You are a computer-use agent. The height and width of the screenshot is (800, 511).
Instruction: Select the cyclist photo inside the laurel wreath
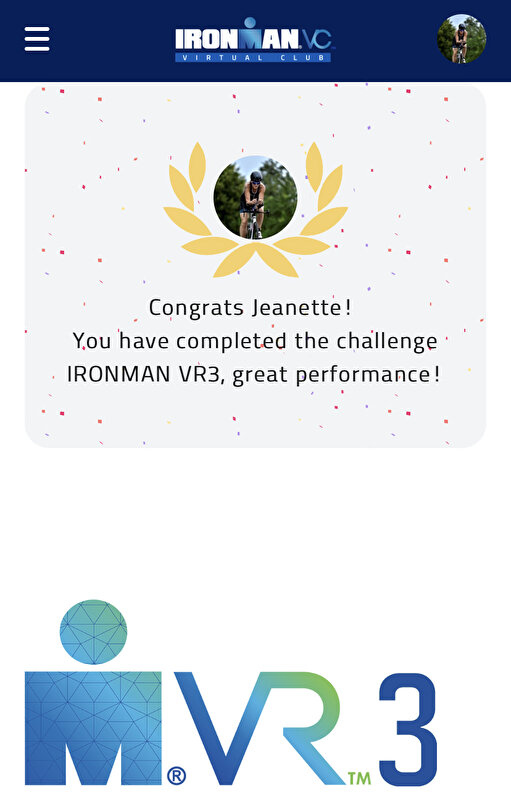(255, 197)
